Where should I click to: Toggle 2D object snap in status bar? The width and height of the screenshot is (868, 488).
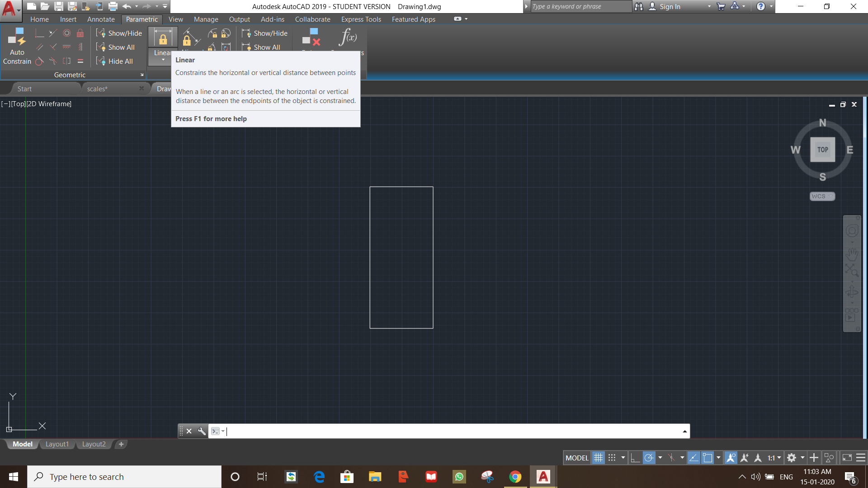708,458
